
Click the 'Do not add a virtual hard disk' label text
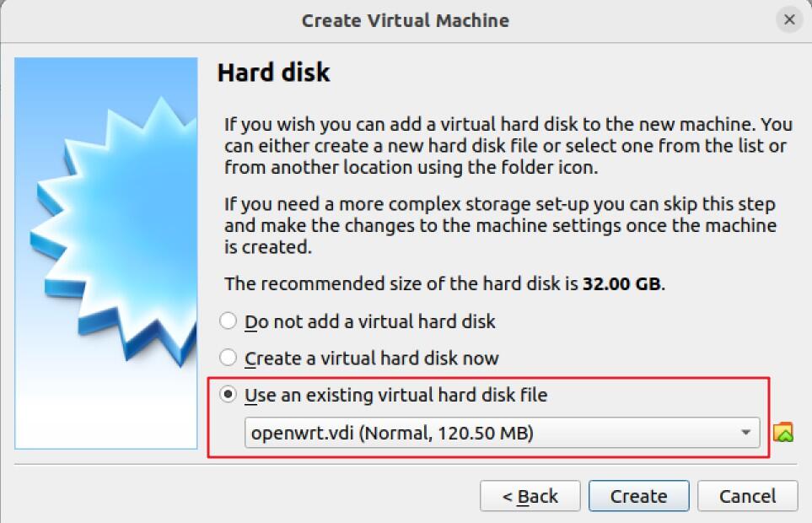[x=370, y=321]
